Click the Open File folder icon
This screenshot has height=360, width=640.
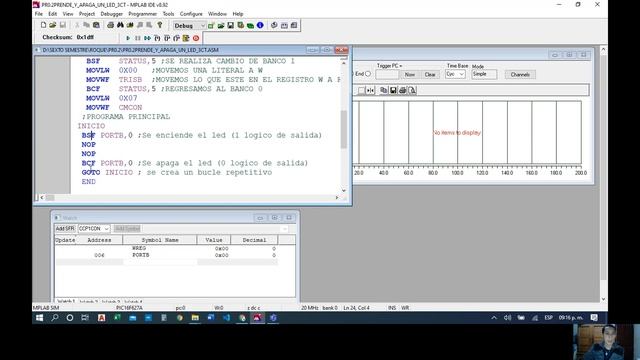pyautogui.click(x=53, y=25)
